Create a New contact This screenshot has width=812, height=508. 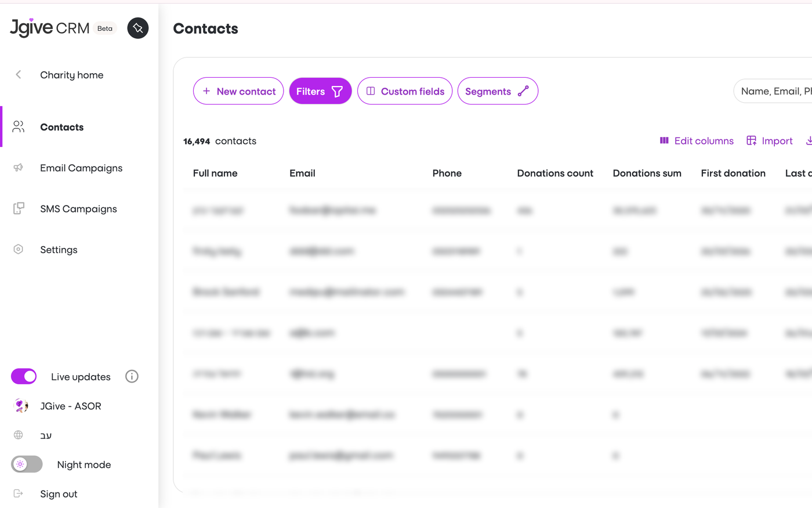tap(238, 91)
